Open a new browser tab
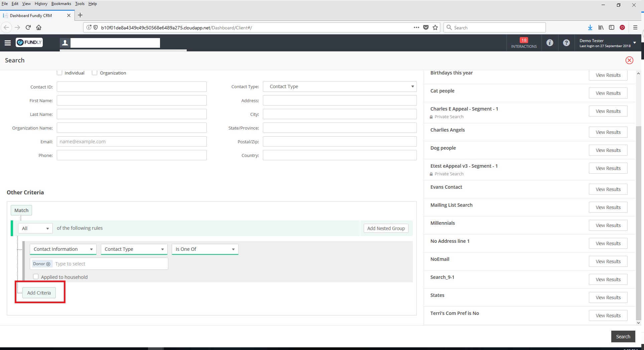 tap(80, 15)
